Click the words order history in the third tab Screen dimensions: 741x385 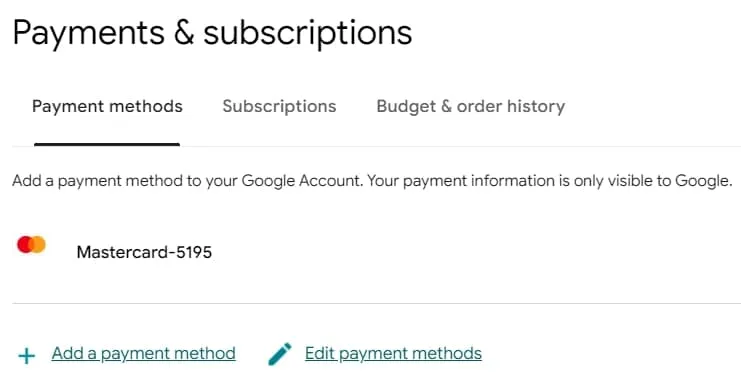[x=511, y=106]
